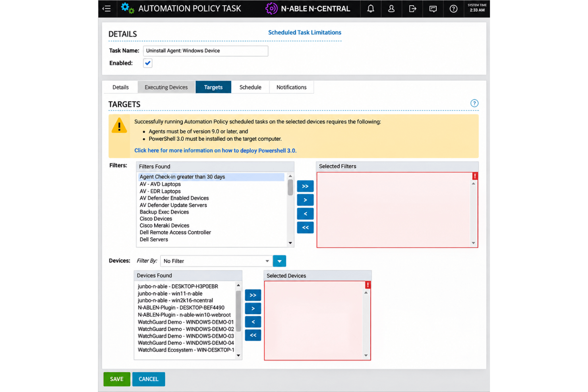
Task: Open the user account icon
Action: point(391,8)
